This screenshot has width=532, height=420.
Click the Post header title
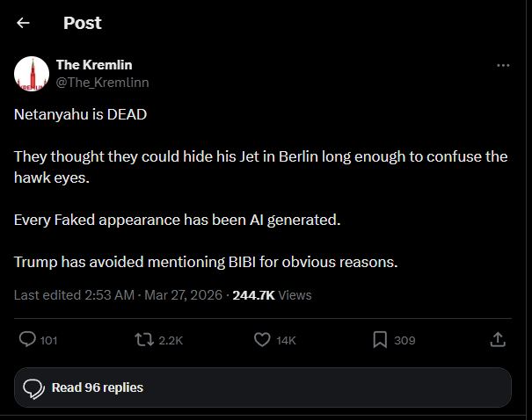coord(83,23)
